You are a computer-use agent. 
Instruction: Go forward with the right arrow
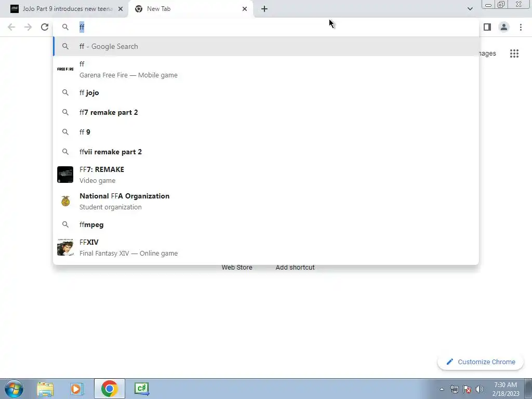28,27
